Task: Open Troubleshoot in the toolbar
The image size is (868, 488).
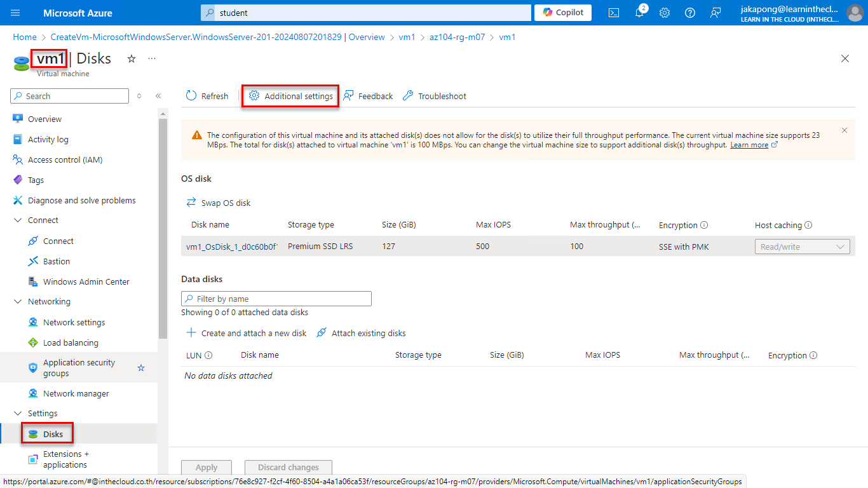Action: (x=435, y=96)
